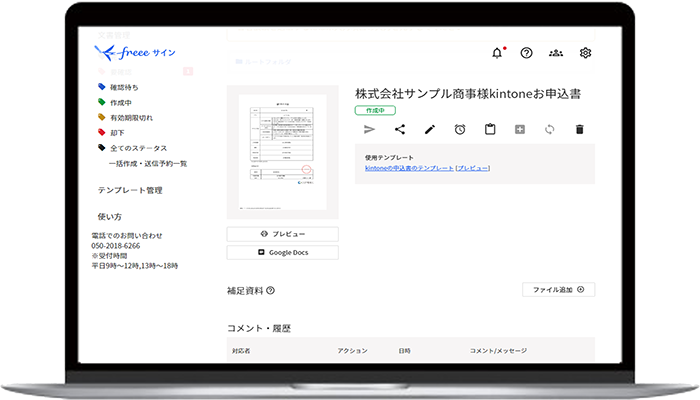
Task: Click the send paper plane icon
Action: coord(369,129)
